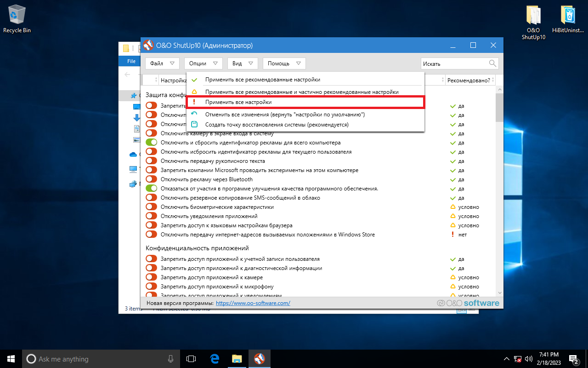
Task: Click the yellow triangle beside 'Отключить биометрические характеристики'
Action: click(x=452, y=207)
